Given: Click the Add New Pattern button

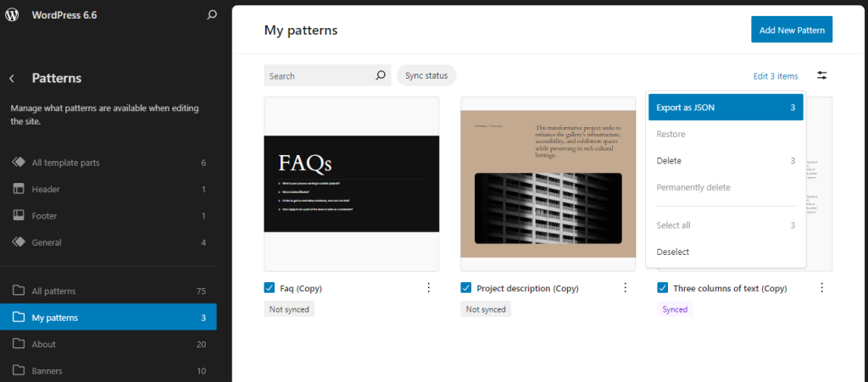Looking at the screenshot, I should tap(792, 30).
